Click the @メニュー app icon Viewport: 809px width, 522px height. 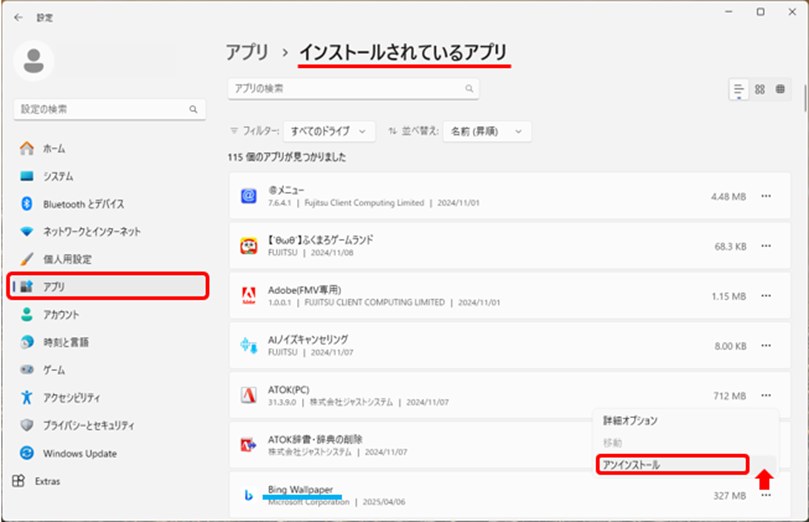(249, 196)
